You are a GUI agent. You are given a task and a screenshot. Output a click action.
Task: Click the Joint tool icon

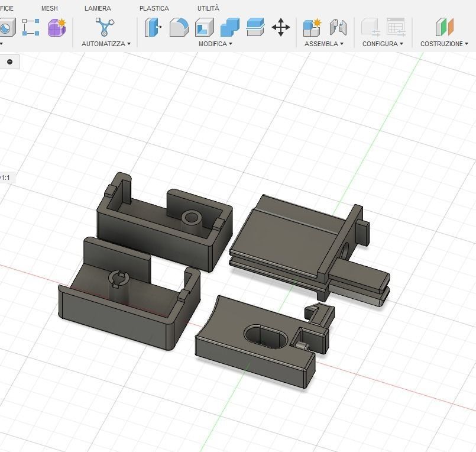click(338, 27)
